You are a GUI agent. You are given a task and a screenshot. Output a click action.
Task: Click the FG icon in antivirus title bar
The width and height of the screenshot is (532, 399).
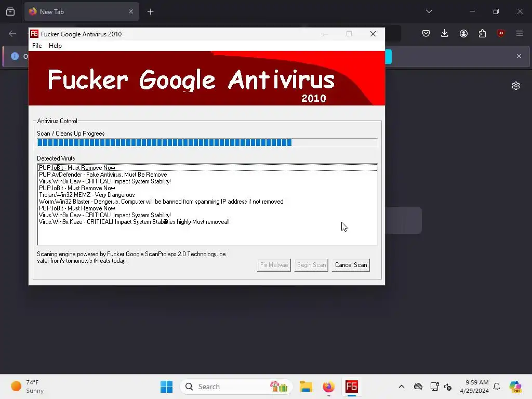(34, 34)
